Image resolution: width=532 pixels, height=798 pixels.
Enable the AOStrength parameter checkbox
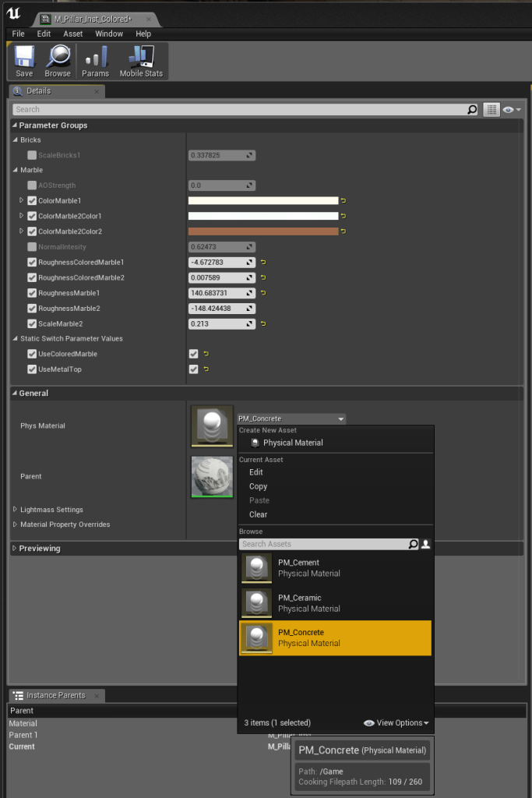32,185
